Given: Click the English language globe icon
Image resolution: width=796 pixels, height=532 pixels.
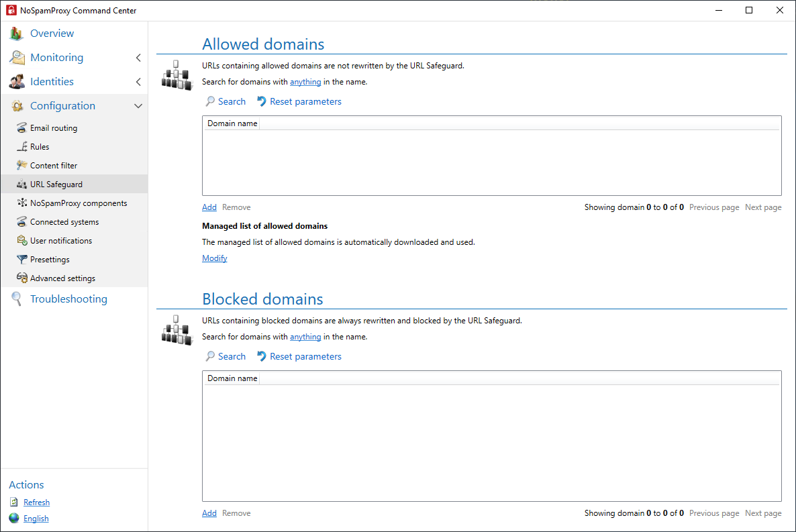Looking at the screenshot, I should [x=13, y=518].
